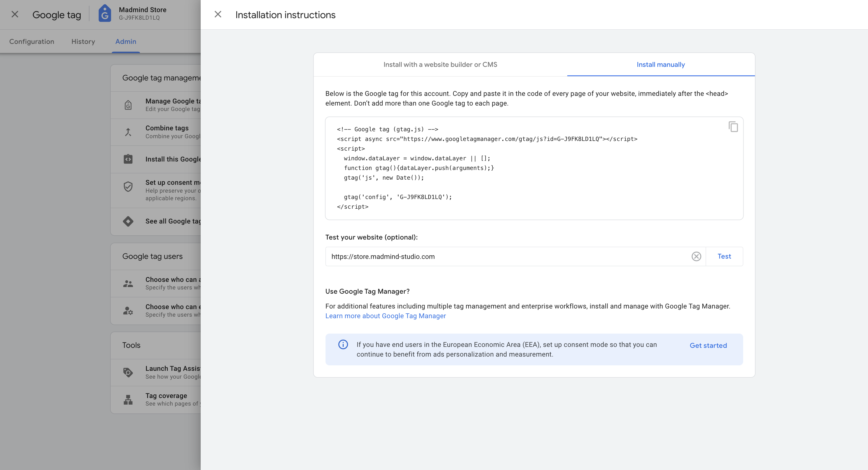Click the Tag coverage sitemap icon
The height and width of the screenshot is (470, 868).
pyautogui.click(x=128, y=400)
